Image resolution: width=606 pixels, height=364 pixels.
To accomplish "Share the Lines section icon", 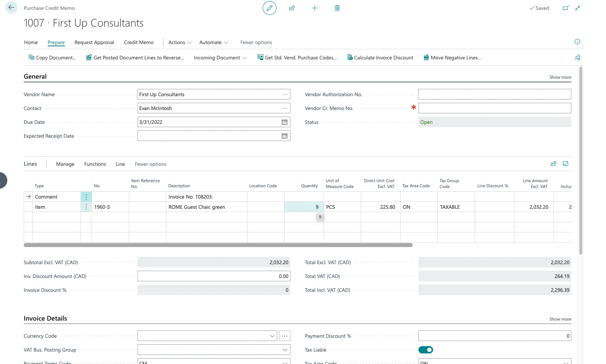I will point(553,164).
